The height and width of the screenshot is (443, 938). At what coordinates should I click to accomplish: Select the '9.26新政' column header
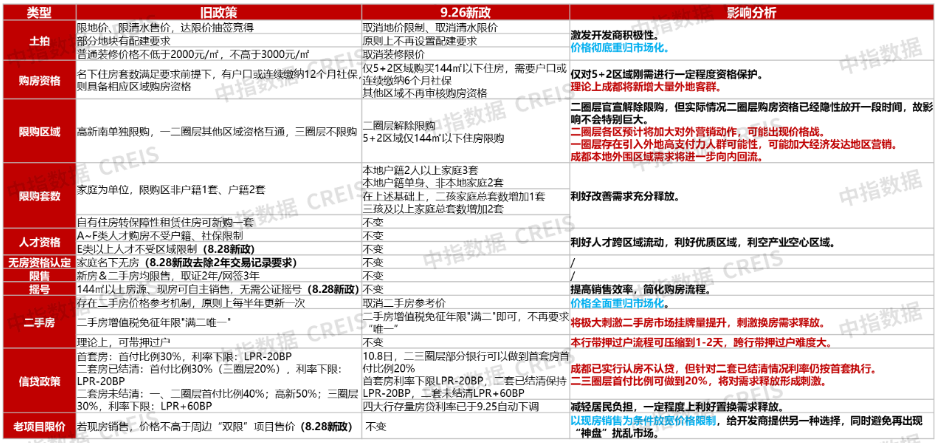465,13
